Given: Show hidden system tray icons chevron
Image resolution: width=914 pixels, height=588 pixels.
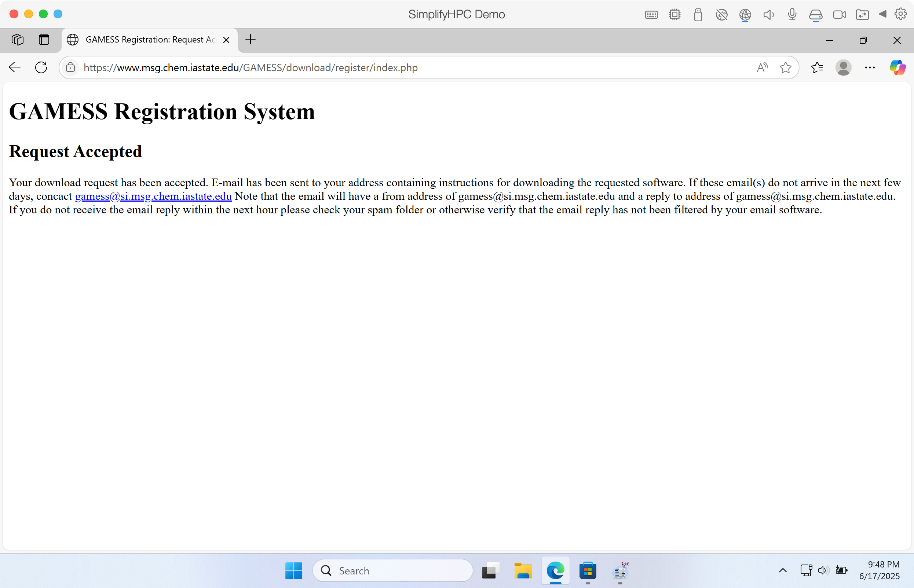Looking at the screenshot, I should coord(783,571).
